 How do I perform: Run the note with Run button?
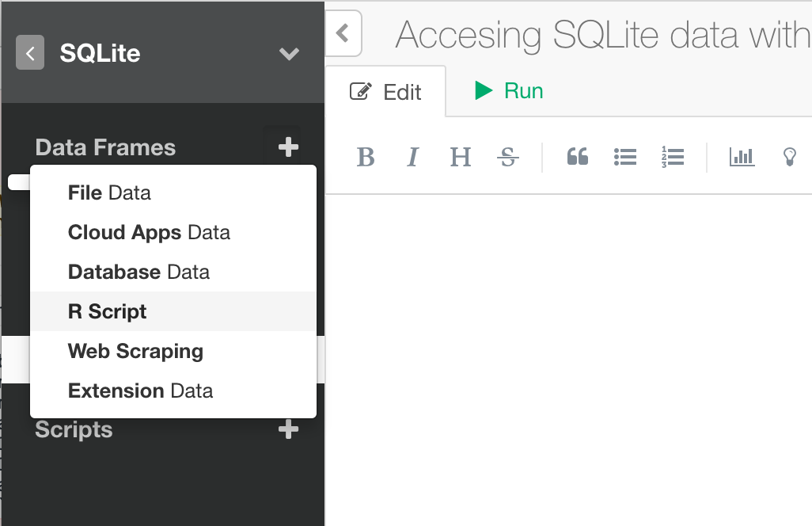pos(509,90)
